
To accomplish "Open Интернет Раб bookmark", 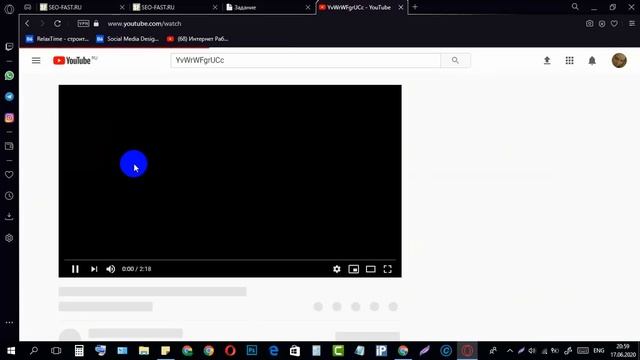I will [x=198, y=39].
